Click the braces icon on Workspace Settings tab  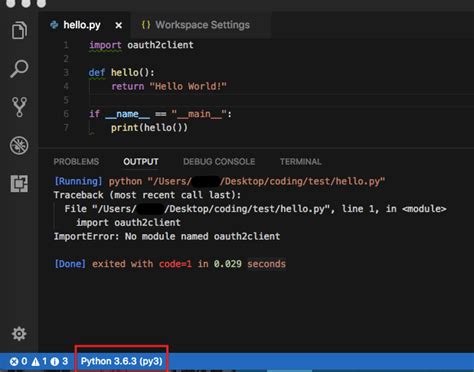[x=146, y=25]
